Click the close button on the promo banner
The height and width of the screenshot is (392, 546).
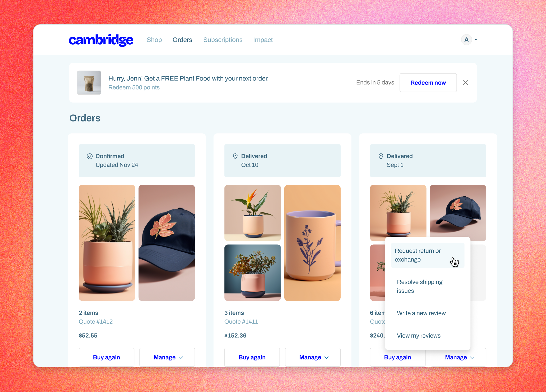click(x=466, y=83)
